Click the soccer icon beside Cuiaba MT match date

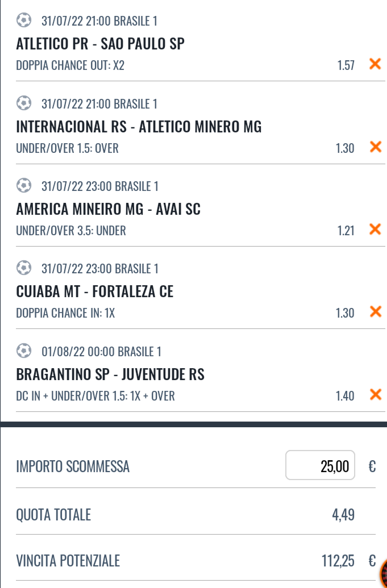coord(24,268)
